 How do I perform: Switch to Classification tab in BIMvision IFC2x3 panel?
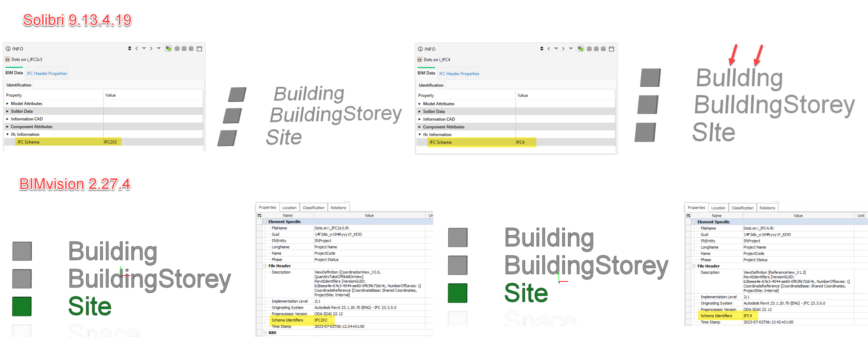click(313, 208)
